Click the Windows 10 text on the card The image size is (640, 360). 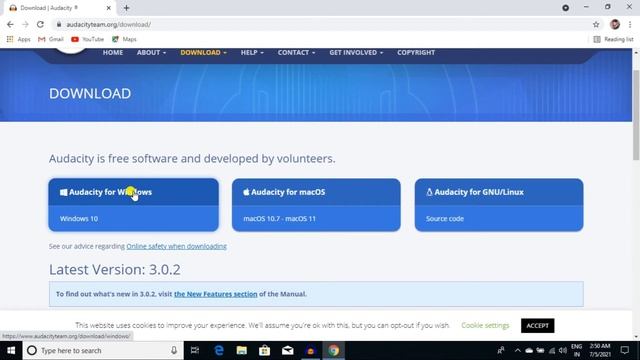[79, 219]
